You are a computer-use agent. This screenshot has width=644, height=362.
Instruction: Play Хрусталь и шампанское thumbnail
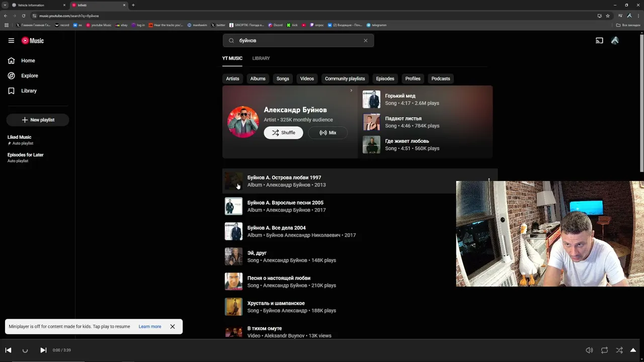[x=233, y=307]
